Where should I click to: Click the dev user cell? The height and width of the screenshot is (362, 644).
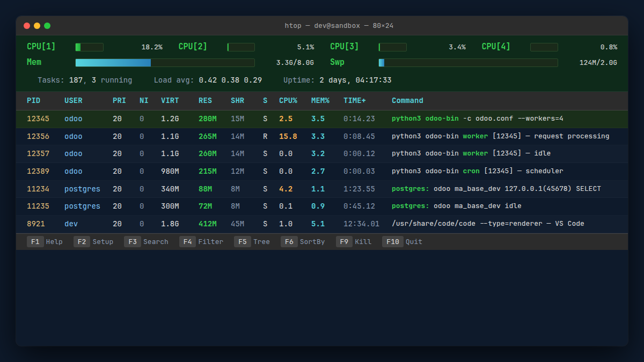click(71, 224)
